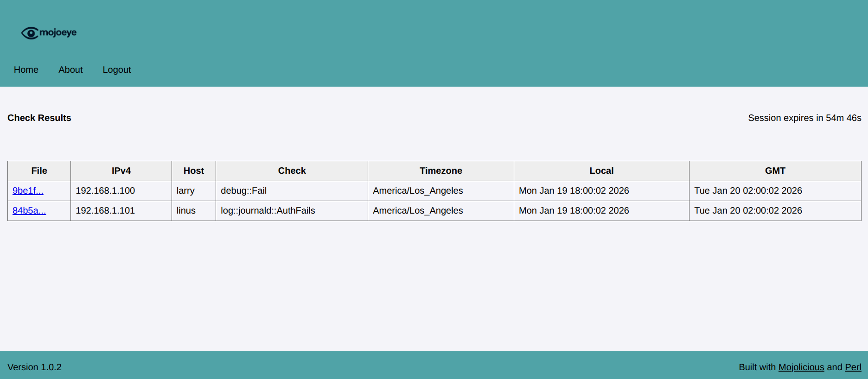This screenshot has height=379, width=868.
Task: Click the Local column header
Action: [601, 171]
